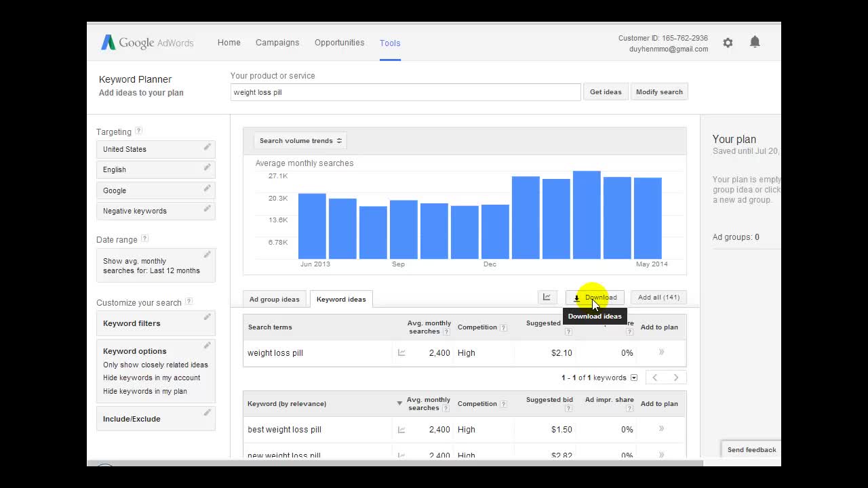Open Search volume trends dropdown

click(x=300, y=141)
